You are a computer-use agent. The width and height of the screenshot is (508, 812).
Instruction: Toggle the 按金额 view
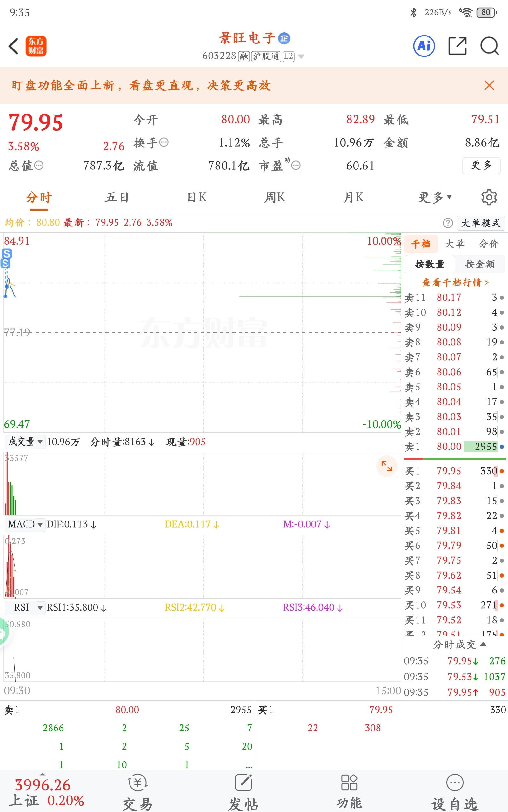(480, 264)
